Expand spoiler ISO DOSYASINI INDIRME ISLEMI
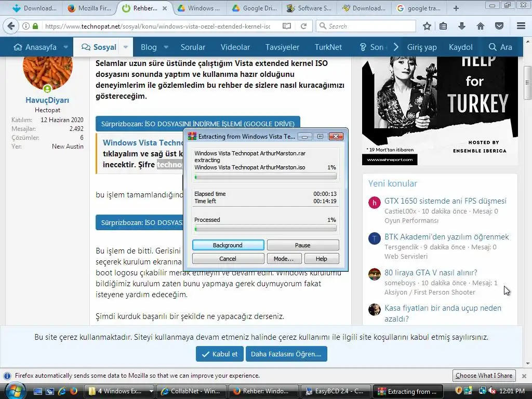Image resolution: width=532 pixels, height=399 pixels. 198,124
